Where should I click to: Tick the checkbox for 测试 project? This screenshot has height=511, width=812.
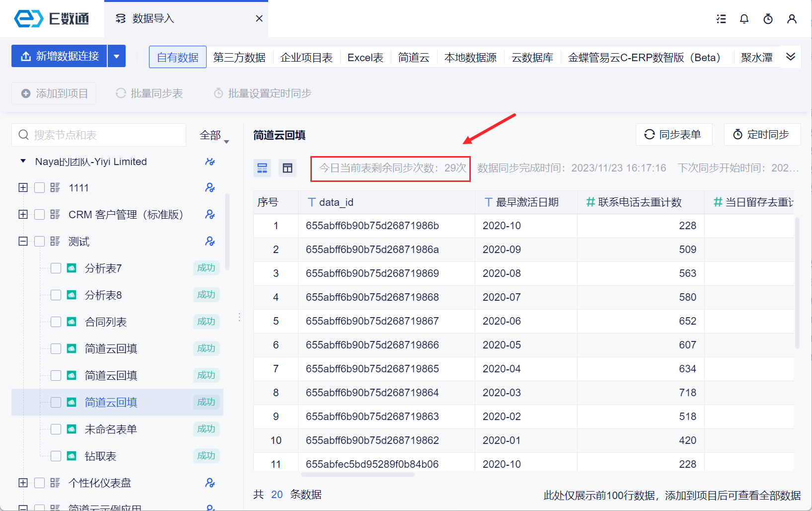[x=40, y=242]
